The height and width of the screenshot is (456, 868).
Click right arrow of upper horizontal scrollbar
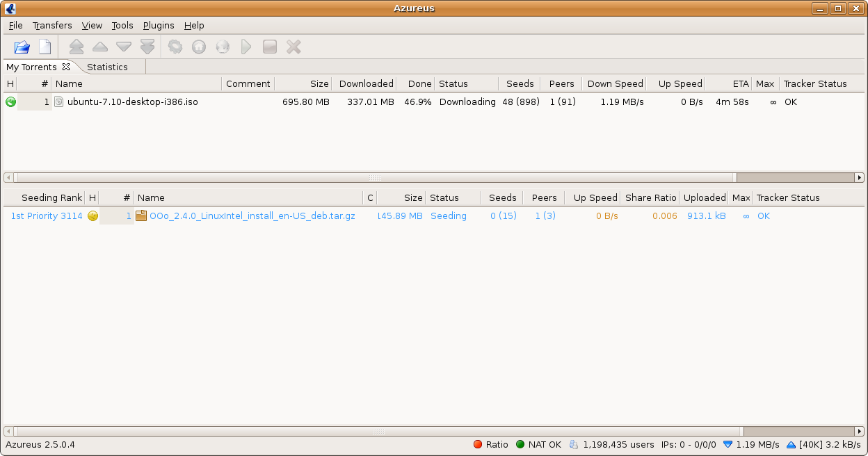[x=860, y=178]
